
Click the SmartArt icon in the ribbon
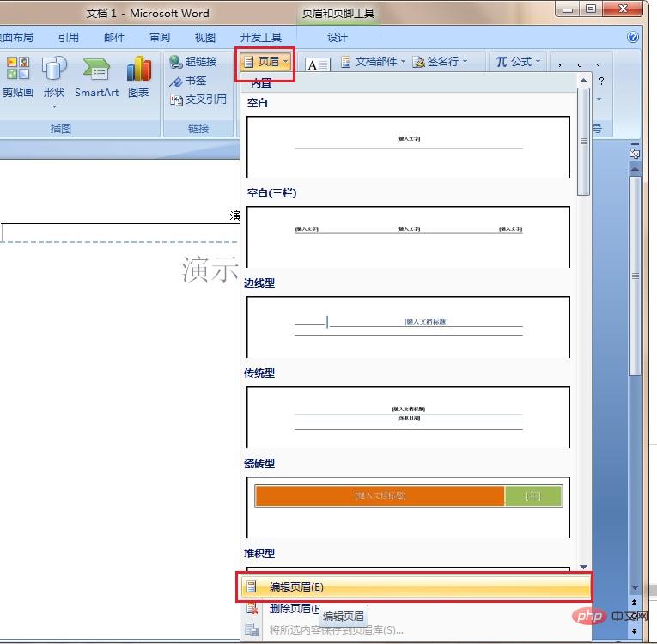[x=96, y=77]
